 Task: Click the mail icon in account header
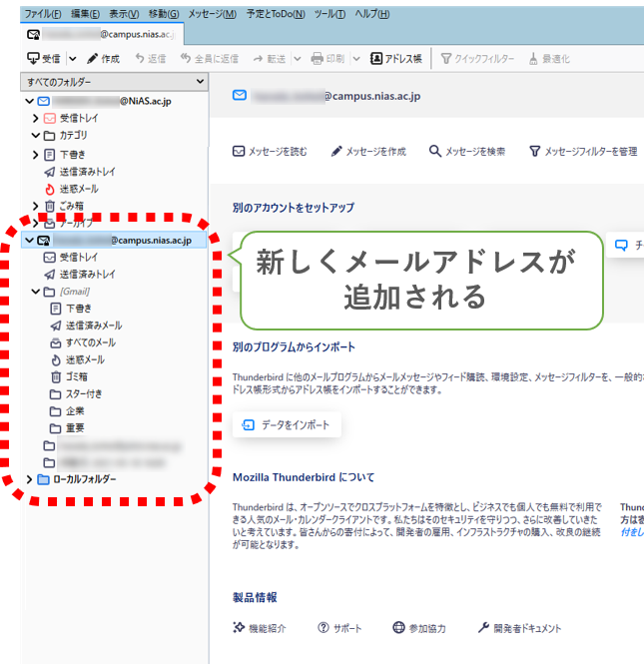pos(240,95)
